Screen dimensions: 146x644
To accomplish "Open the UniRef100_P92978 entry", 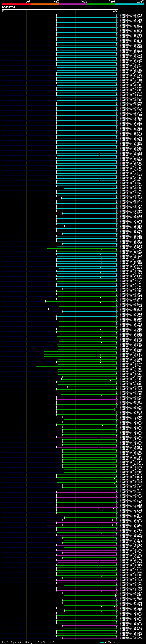I will [x=131, y=53].
